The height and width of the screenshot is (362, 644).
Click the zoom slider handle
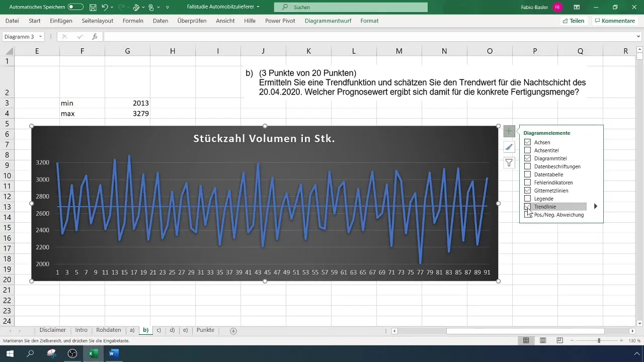599,340
